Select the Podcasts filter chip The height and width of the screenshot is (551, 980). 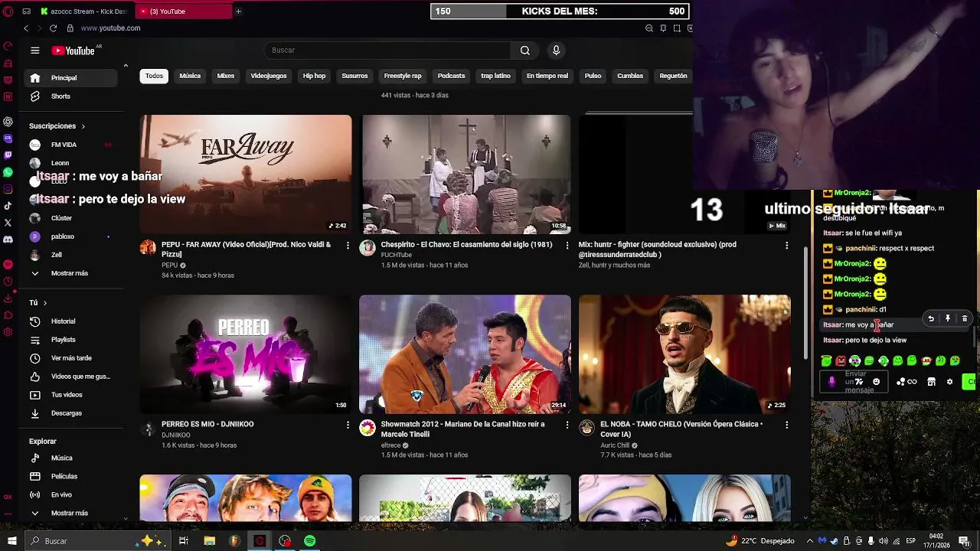point(451,76)
